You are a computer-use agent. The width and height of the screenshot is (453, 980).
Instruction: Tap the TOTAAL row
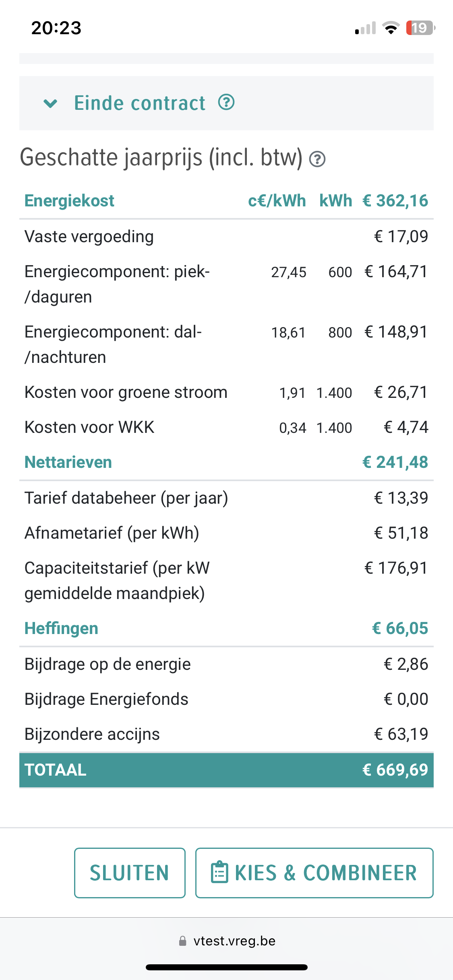[226, 770]
